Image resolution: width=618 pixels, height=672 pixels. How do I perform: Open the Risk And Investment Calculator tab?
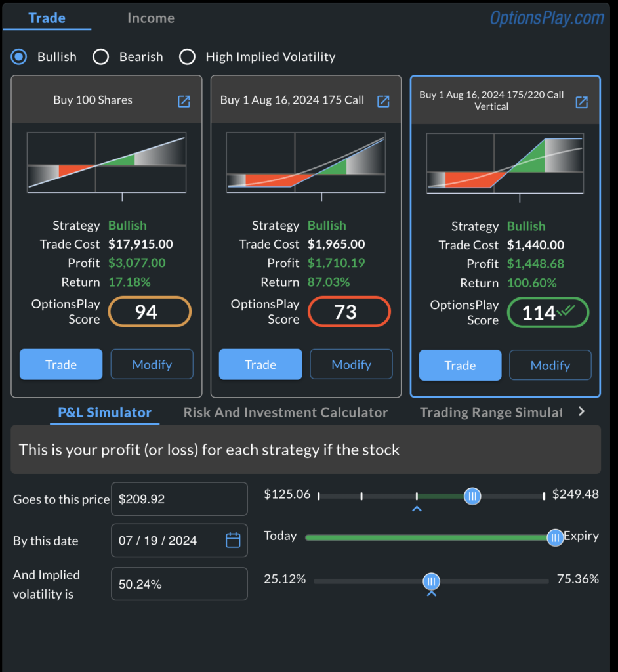point(285,412)
